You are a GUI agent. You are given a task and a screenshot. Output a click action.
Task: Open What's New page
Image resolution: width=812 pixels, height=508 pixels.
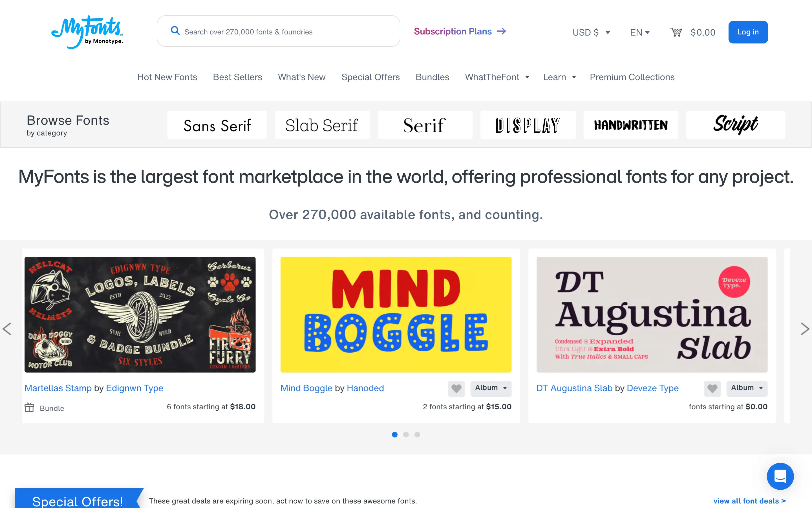(302, 77)
